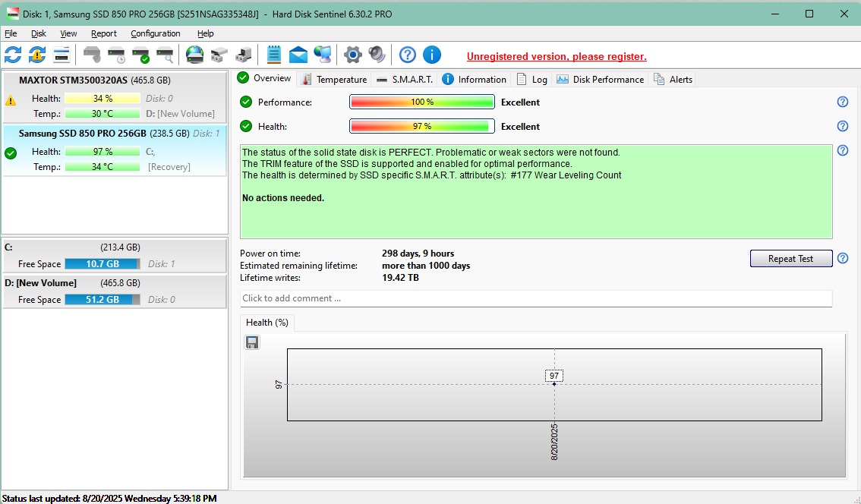Open settings with the gear icon
Image resolution: width=861 pixels, height=504 pixels.
coord(352,55)
